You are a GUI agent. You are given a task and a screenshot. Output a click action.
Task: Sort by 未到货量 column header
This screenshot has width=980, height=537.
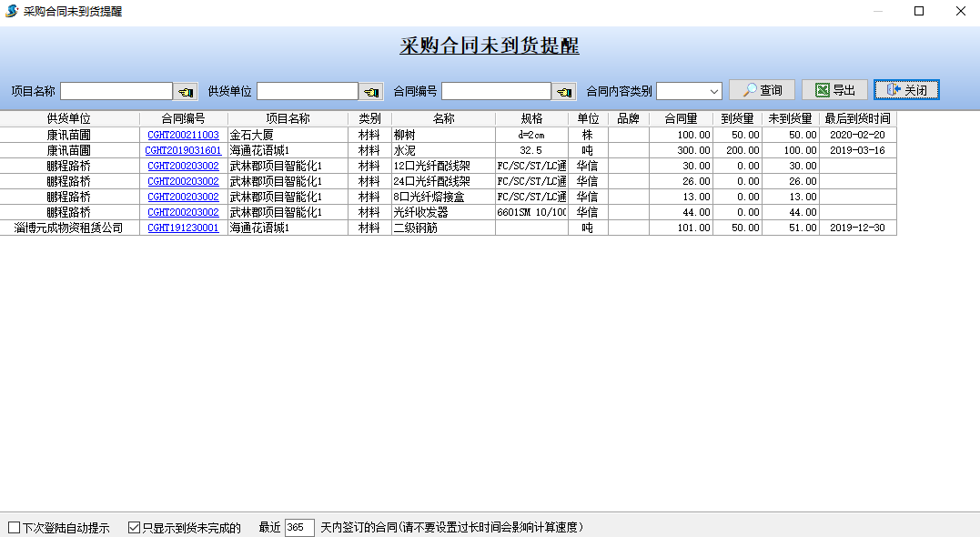click(x=790, y=118)
